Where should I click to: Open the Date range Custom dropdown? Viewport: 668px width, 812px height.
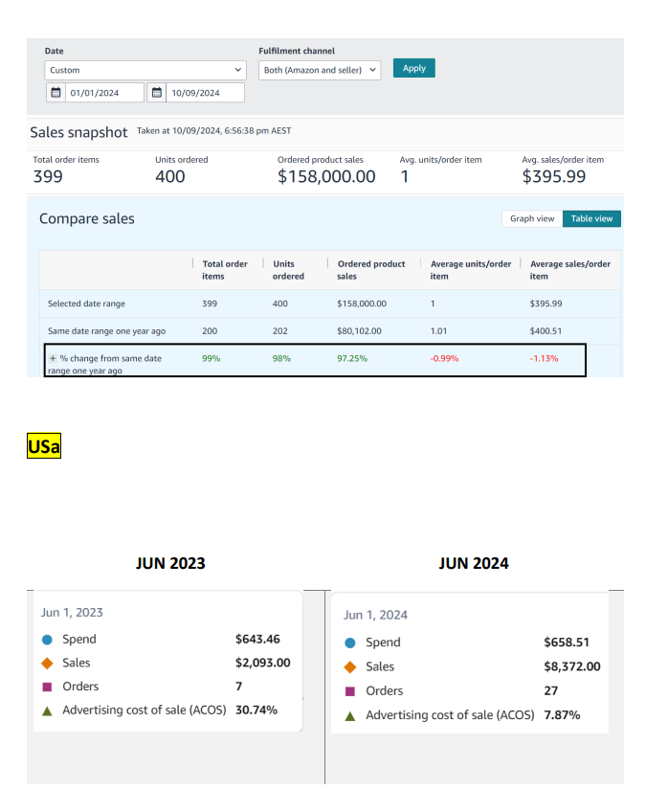coord(145,70)
